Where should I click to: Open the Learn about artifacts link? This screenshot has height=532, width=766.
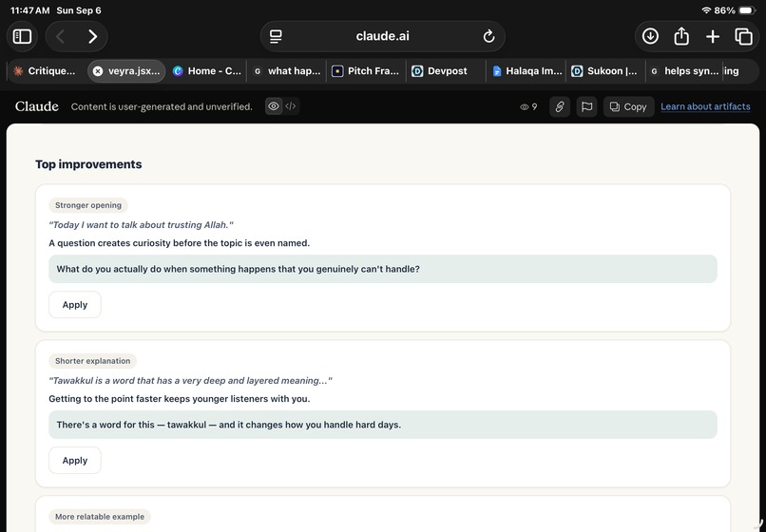tap(705, 106)
